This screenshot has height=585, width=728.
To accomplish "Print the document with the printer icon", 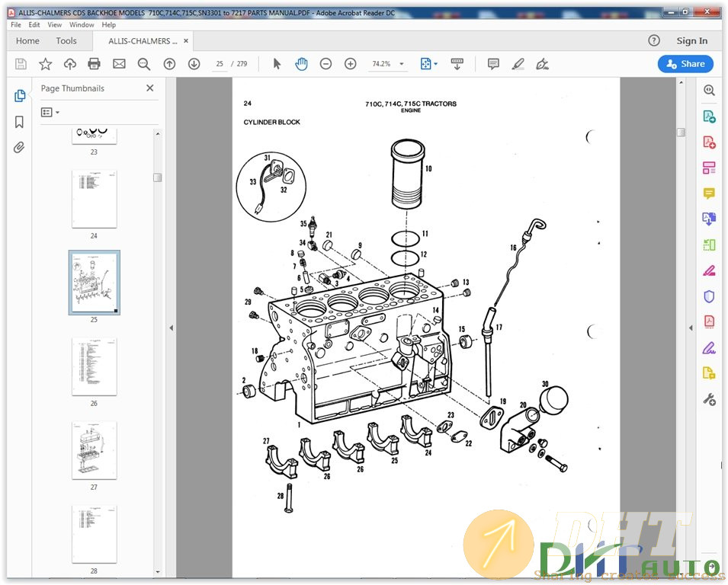I will pyautogui.click(x=95, y=64).
